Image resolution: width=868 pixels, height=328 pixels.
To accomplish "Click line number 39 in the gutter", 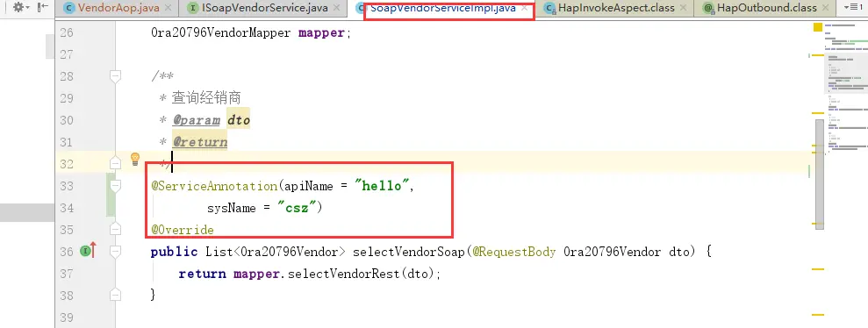I will (x=67, y=317).
